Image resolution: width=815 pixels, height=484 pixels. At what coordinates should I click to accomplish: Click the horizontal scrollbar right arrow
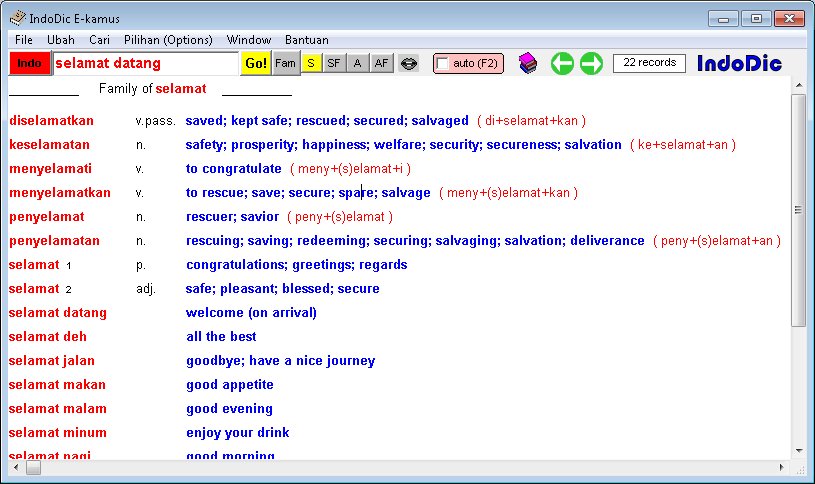click(781, 467)
